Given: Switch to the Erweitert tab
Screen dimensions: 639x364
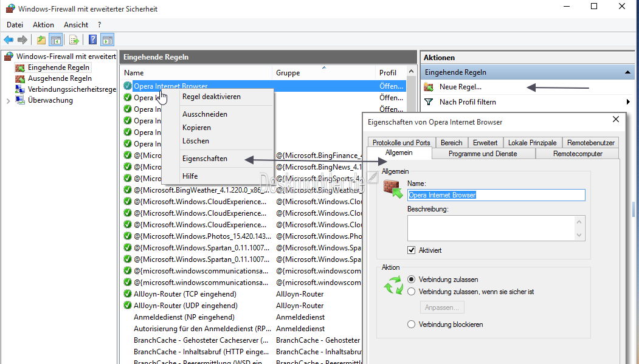Looking at the screenshot, I should 485,143.
